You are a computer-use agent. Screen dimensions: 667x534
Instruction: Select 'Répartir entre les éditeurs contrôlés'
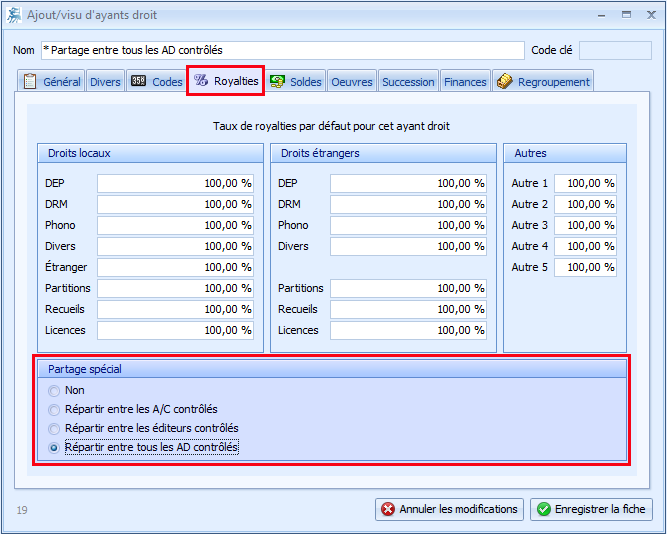point(54,428)
